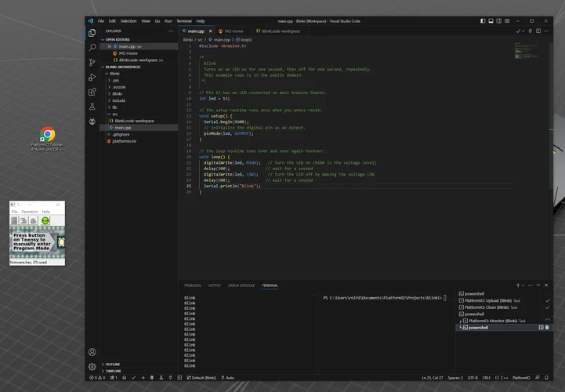This screenshot has height=392, width=565.
Task: Open Run and Debug view
Action: click(92, 77)
